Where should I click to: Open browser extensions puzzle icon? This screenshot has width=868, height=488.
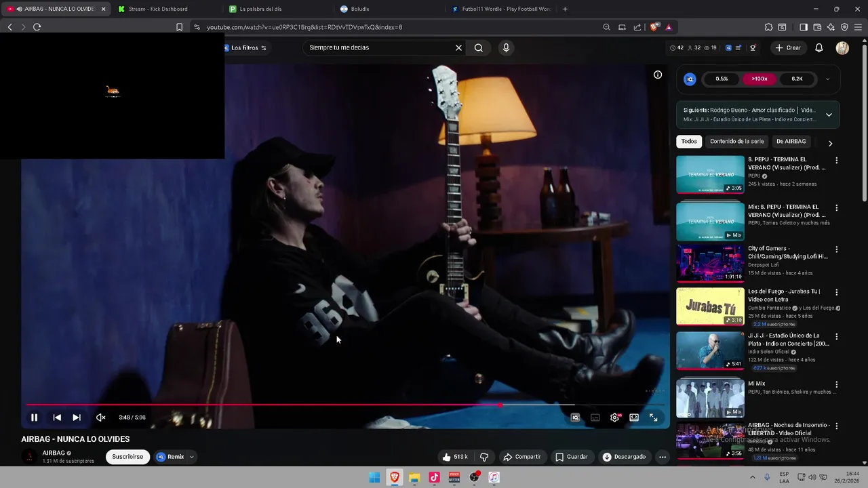pos(768,27)
